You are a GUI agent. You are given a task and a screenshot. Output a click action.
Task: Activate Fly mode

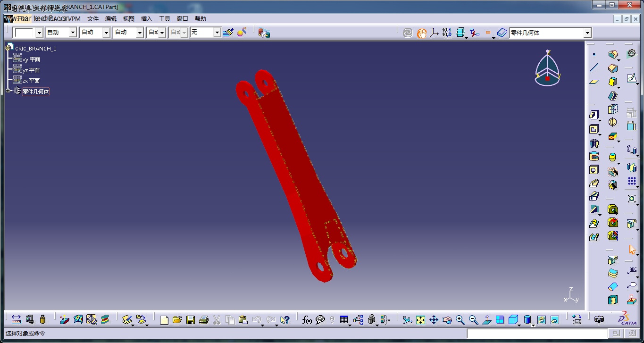click(x=407, y=320)
